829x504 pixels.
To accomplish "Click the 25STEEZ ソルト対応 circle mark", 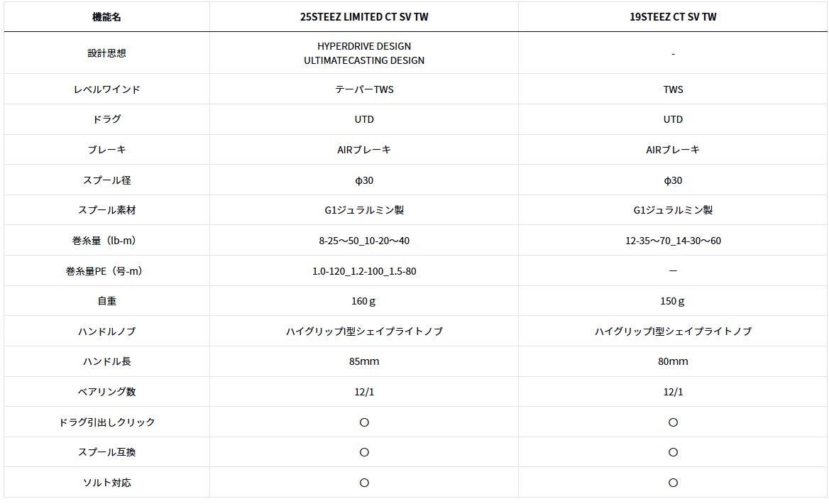I will tap(363, 482).
